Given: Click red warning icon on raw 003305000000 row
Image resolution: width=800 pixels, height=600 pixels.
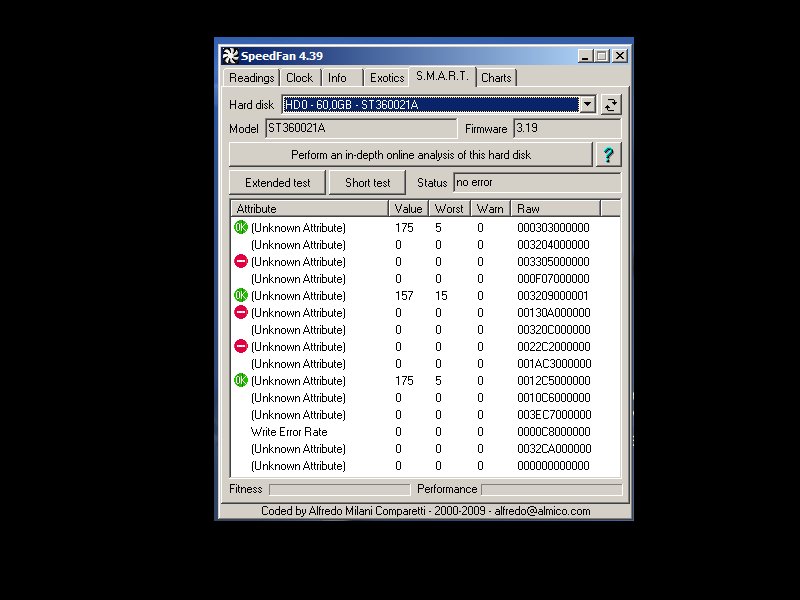Looking at the screenshot, I should pyautogui.click(x=241, y=261).
